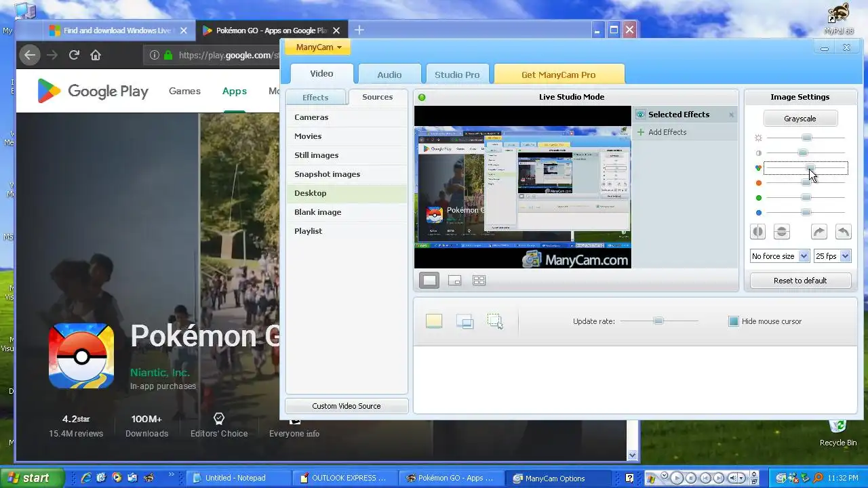
Task: Select the window capture icon
Action: [x=465, y=321]
